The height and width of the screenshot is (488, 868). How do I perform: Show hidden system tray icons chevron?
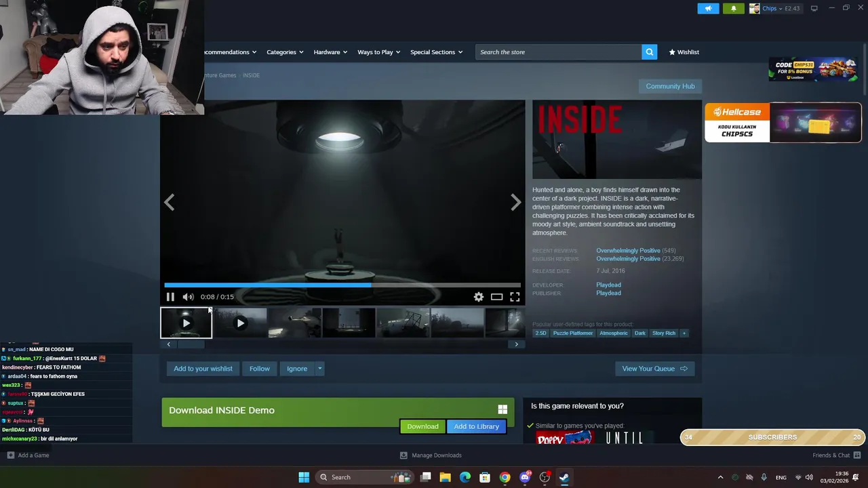pyautogui.click(x=720, y=477)
